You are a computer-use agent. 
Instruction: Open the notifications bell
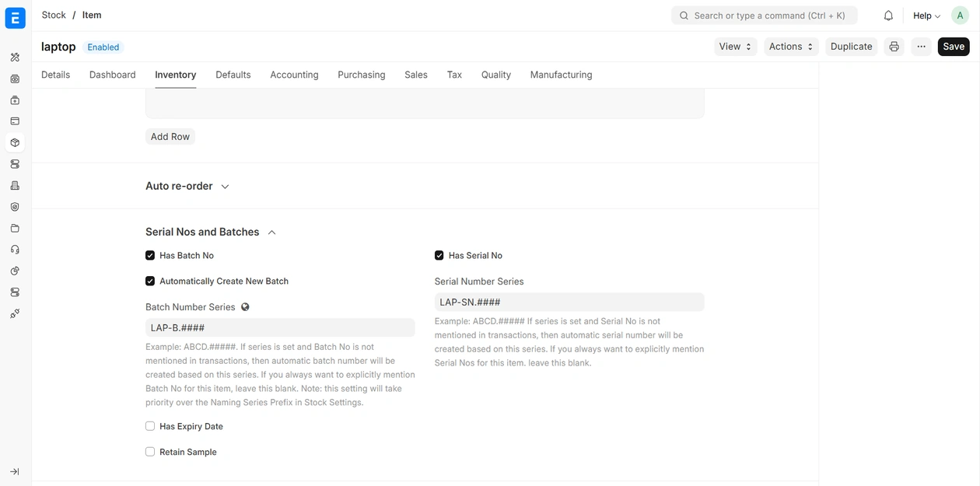888,16
